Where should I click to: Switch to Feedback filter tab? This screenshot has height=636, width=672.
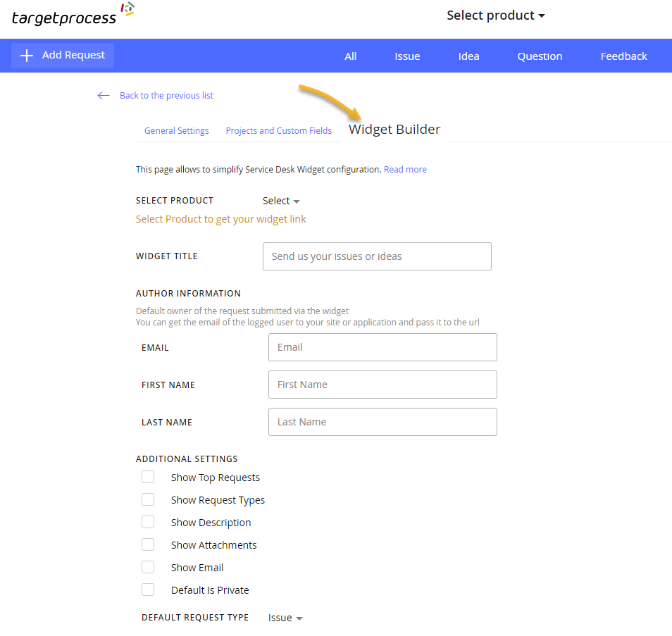pyautogui.click(x=623, y=56)
